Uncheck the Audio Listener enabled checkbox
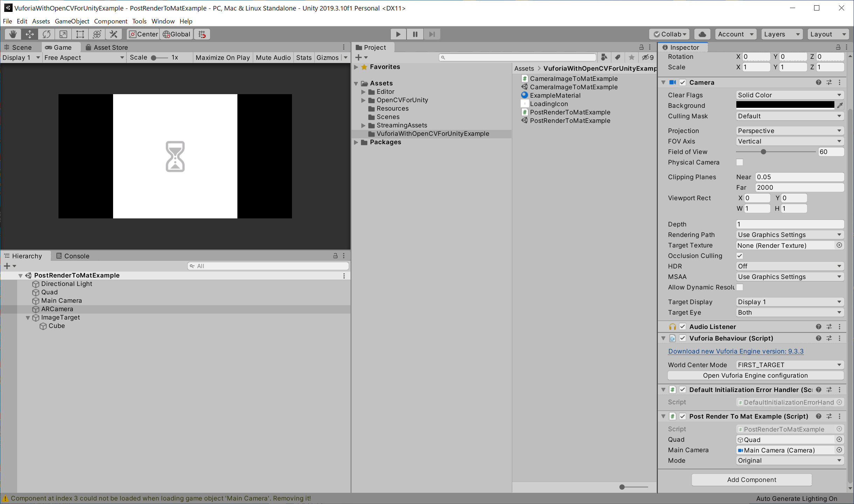 pos(682,327)
